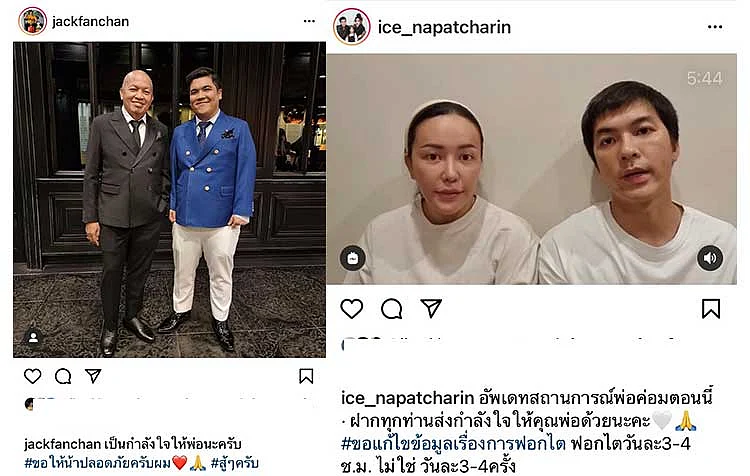Open three-dot menu on ice_napatcharin post
The height and width of the screenshot is (476, 750).
click(x=715, y=27)
